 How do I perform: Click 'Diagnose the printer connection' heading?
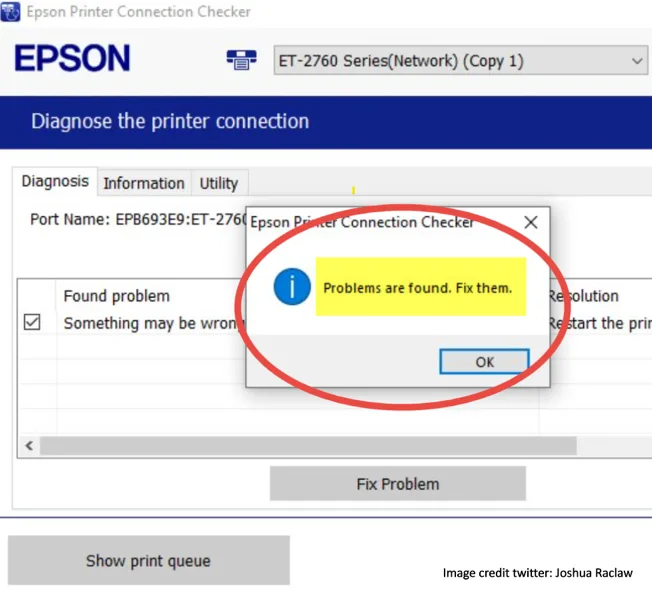click(170, 121)
